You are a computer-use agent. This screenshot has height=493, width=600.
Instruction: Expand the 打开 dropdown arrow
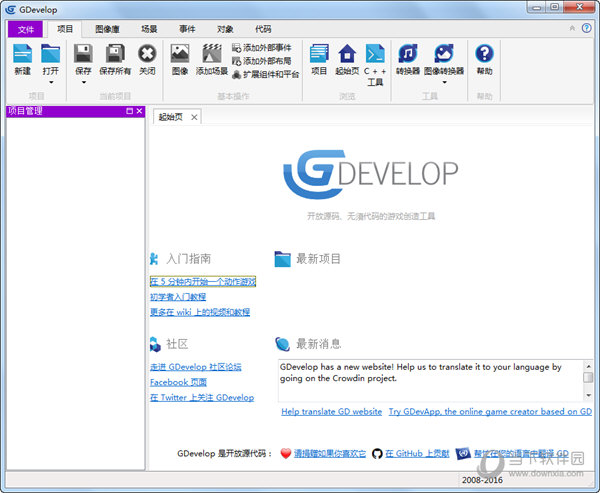tap(51, 82)
